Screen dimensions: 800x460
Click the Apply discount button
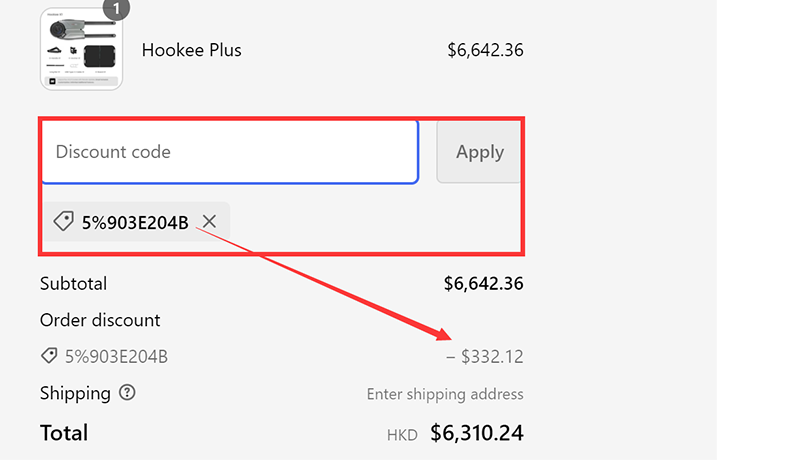tap(479, 152)
